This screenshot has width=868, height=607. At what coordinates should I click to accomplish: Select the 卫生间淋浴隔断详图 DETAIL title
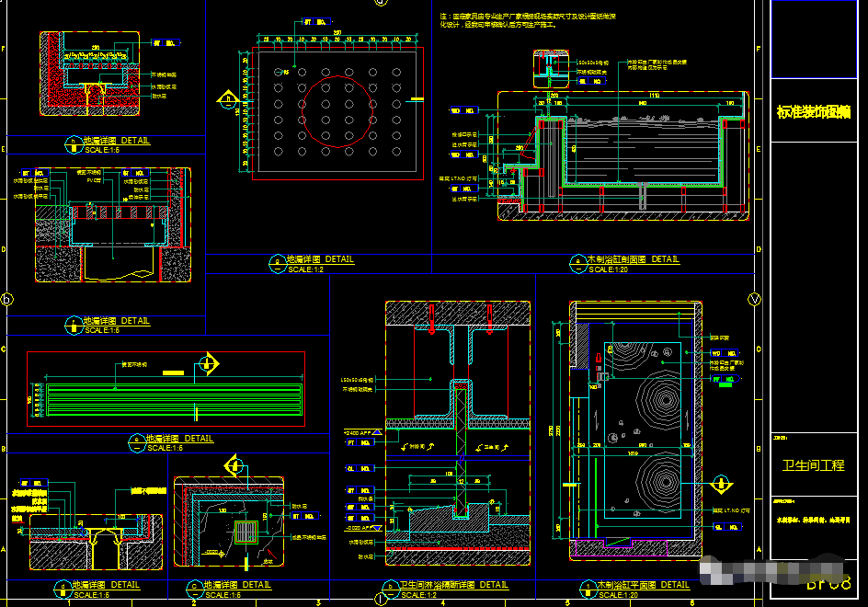[x=454, y=585]
